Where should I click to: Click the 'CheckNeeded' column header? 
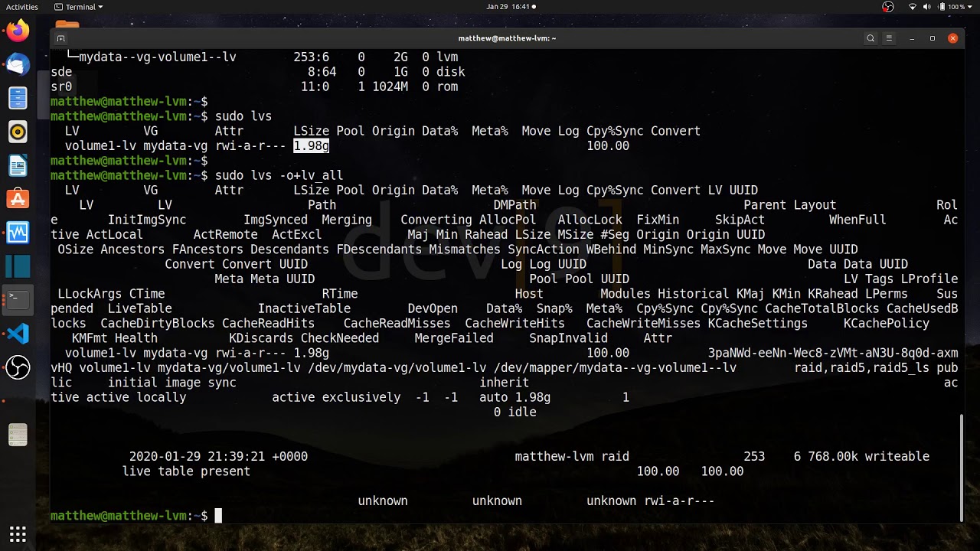(x=340, y=338)
